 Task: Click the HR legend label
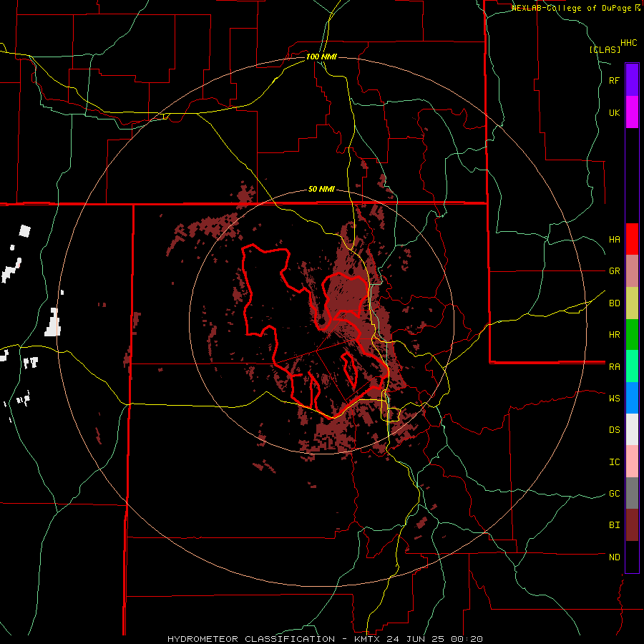point(614,335)
